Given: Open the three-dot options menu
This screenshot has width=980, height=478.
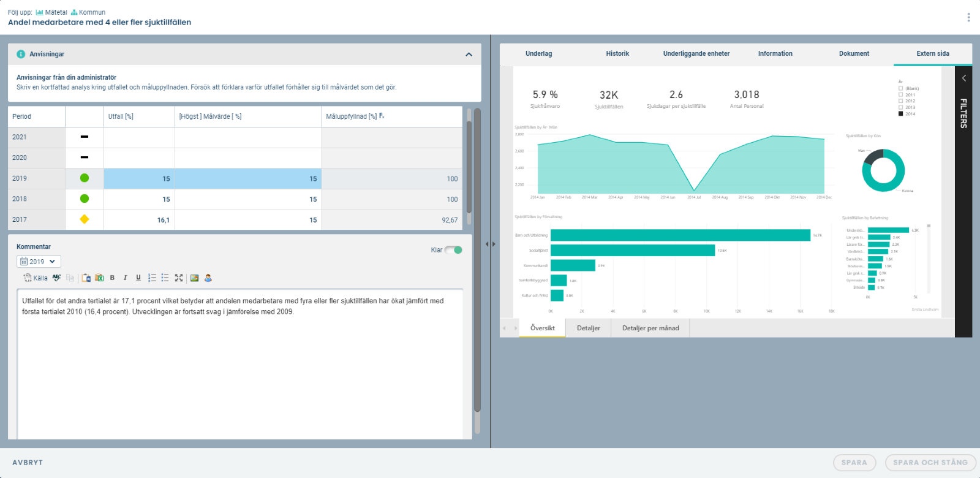Looking at the screenshot, I should click(x=968, y=17).
